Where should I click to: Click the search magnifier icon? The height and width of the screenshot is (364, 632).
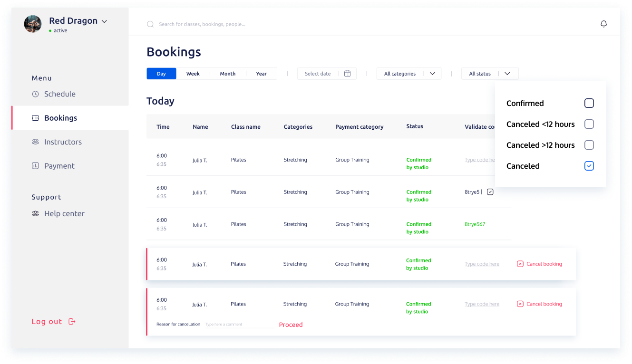point(150,24)
